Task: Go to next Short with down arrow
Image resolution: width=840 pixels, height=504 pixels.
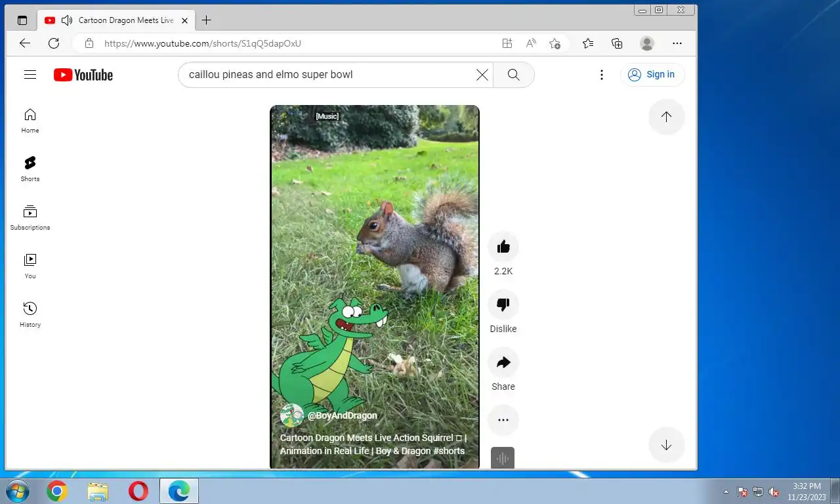Action: coord(666,445)
